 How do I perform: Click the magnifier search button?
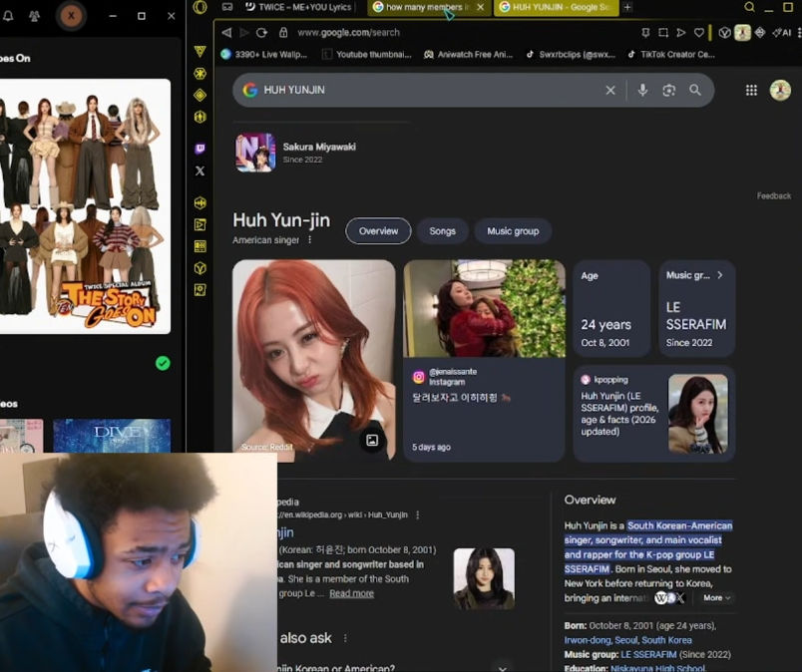[694, 90]
